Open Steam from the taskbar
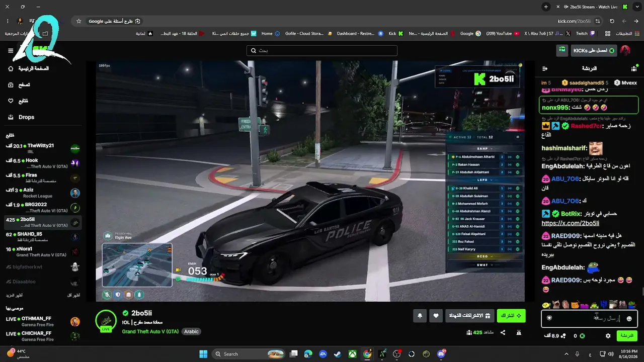The image size is (644, 362). pyautogui.click(x=337, y=354)
